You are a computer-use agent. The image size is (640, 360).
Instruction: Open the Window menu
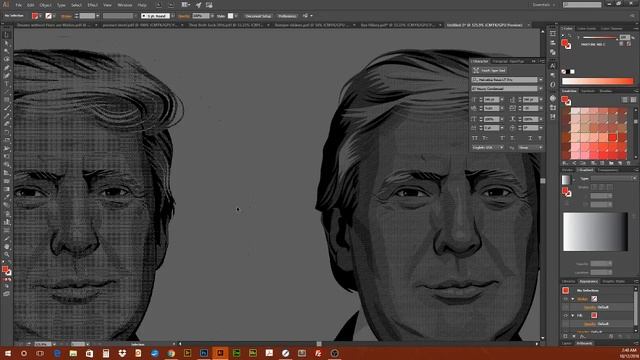pos(124,5)
